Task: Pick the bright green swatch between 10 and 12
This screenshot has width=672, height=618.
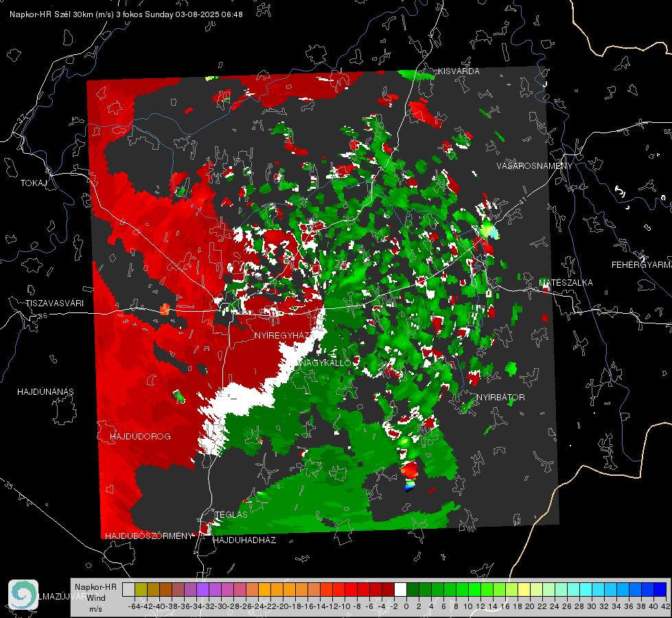Action: 474,589
